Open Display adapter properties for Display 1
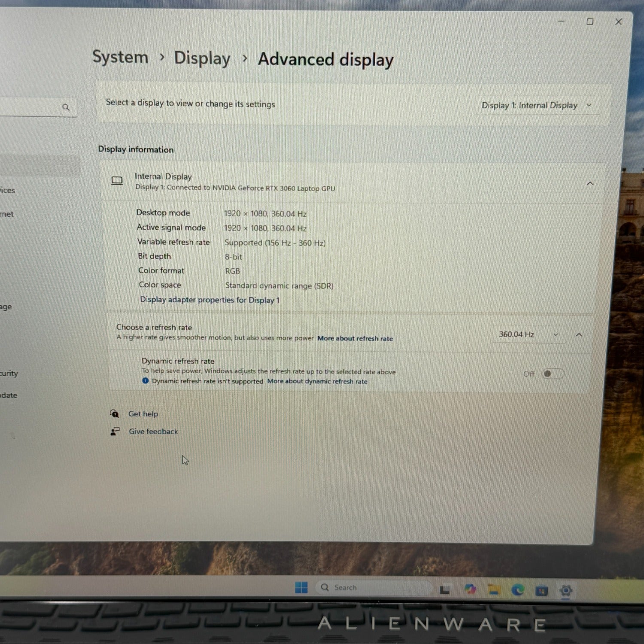This screenshot has width=644, height=644. pyautogui.click(x=210, y=300)
